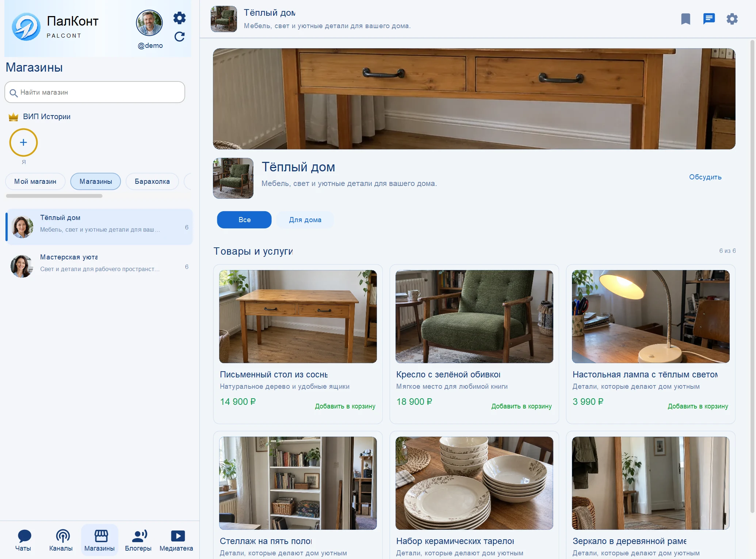Select the Все category filter
The width and height of the screenshot is (756, 559).
click(x=244, y=220)
